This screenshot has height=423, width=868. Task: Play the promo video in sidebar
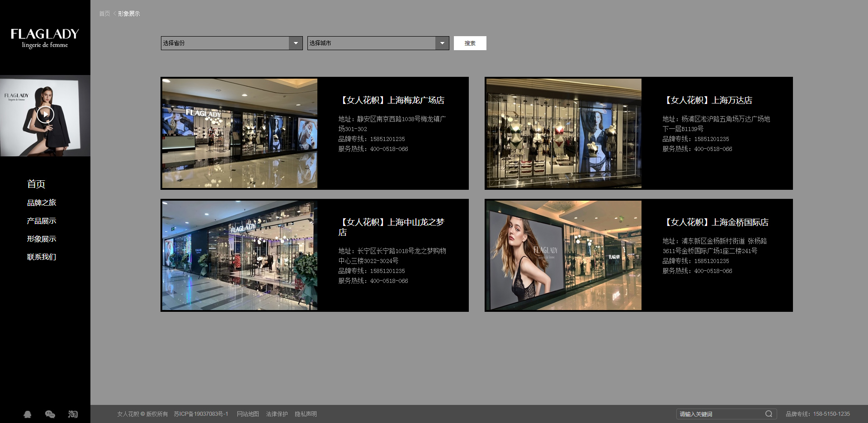(x=45, y=115)
